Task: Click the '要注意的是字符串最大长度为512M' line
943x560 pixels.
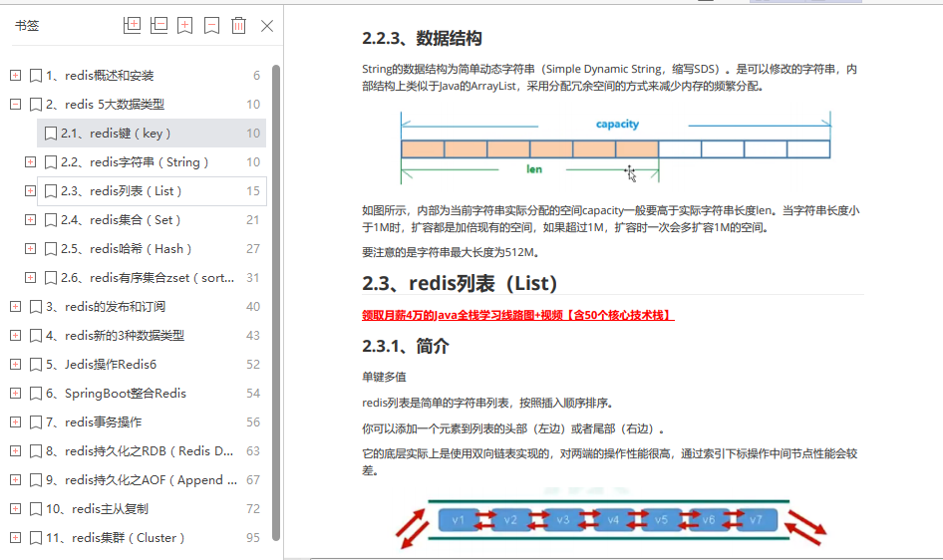Action: [451, 252]
